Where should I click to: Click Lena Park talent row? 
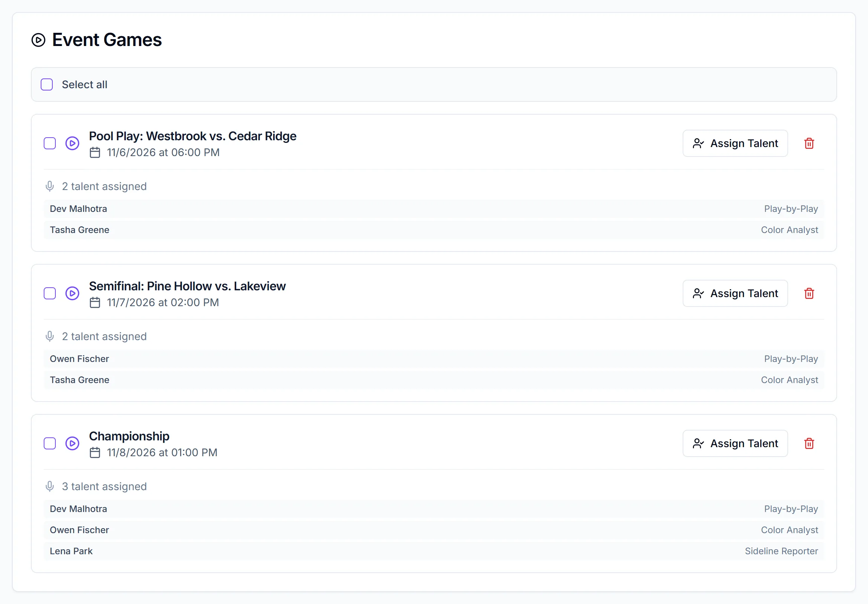pyautogui.click(x=434, y=551)
